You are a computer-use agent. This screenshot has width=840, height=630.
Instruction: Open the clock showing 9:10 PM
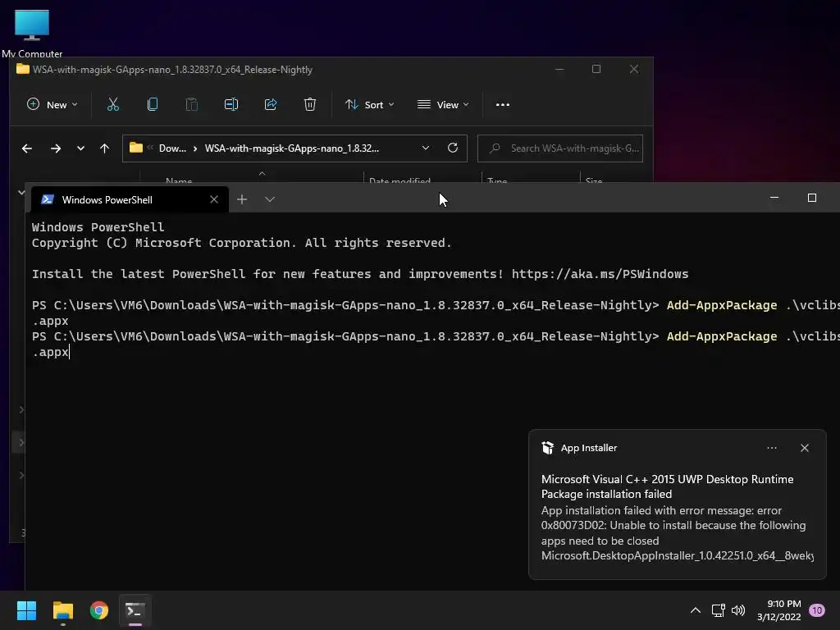(779, 610)
